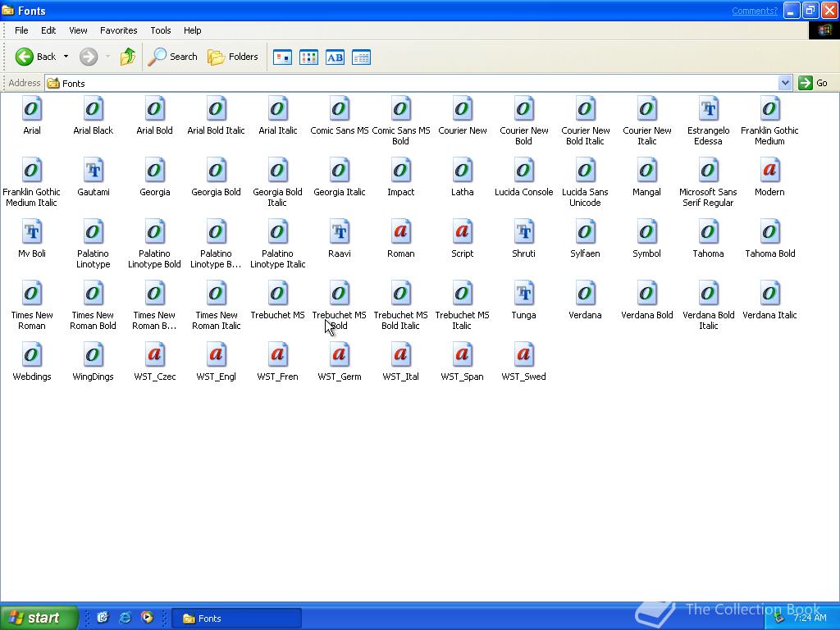This screenshot has height=630, width=840.
Task: Open the File menu
Action: point(21,30)
